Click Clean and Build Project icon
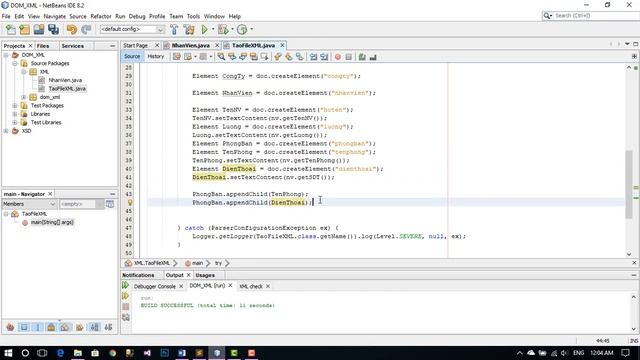The image size is (640, 360). pyautogui.click(x=189, y=29)
